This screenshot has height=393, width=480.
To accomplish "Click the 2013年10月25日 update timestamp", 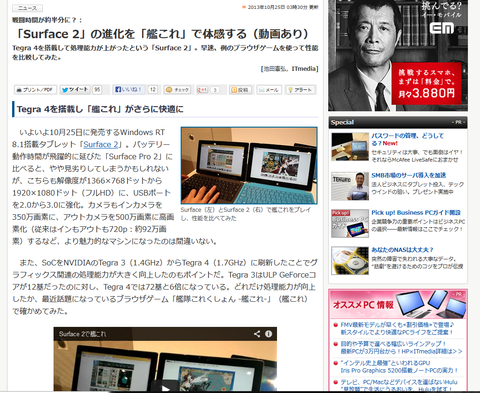I will (282, 7).
